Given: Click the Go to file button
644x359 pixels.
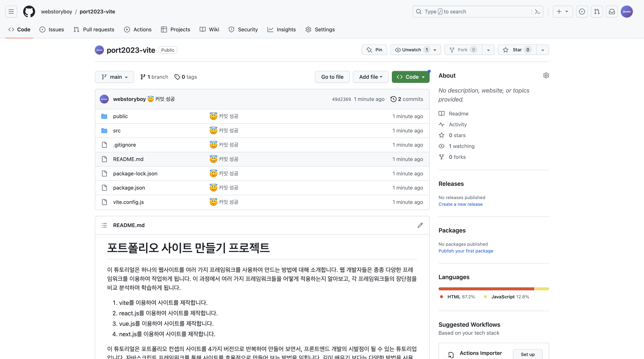Looking at the screenshot, I should (332, 77).
